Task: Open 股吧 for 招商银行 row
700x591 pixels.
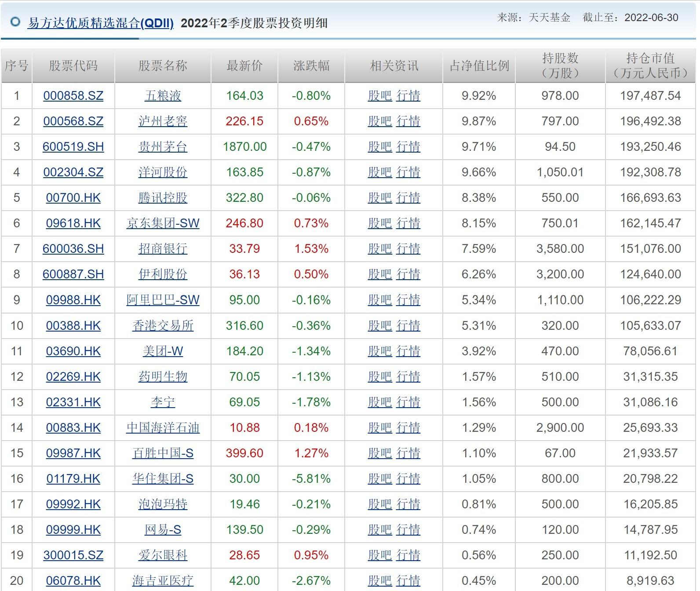Action: click(380, 248)
